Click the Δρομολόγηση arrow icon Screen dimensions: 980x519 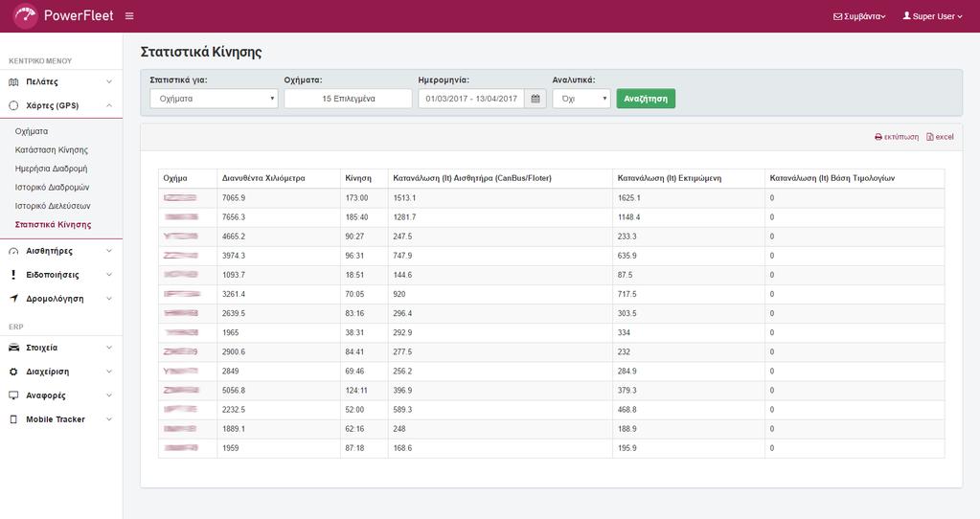pos(13,299)
